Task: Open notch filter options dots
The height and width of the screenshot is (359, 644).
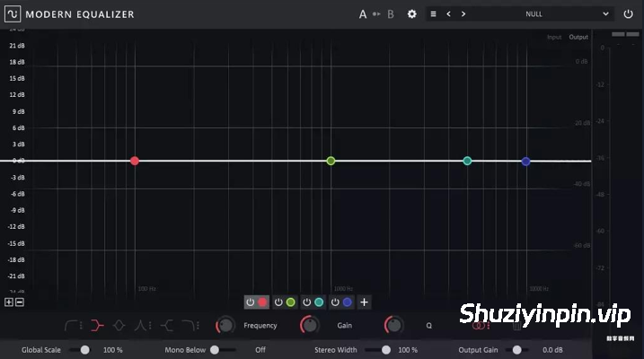Action: point(150,326)
